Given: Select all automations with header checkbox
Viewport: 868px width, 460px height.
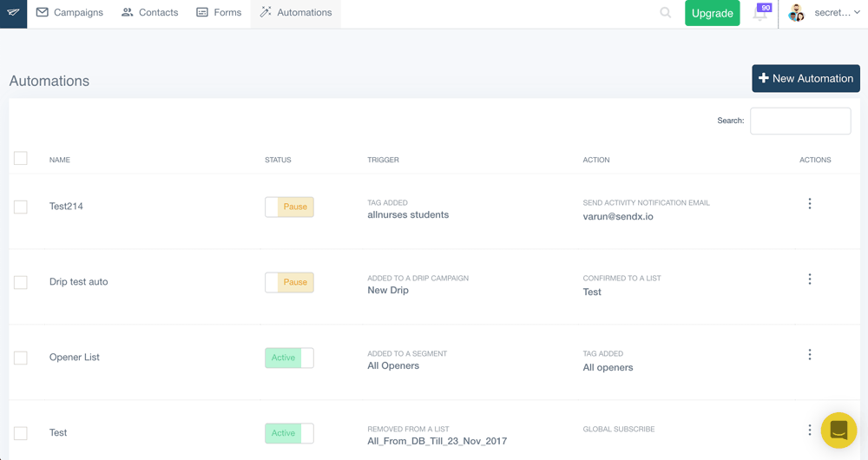Looking at the screenshot, I should 21,158.
